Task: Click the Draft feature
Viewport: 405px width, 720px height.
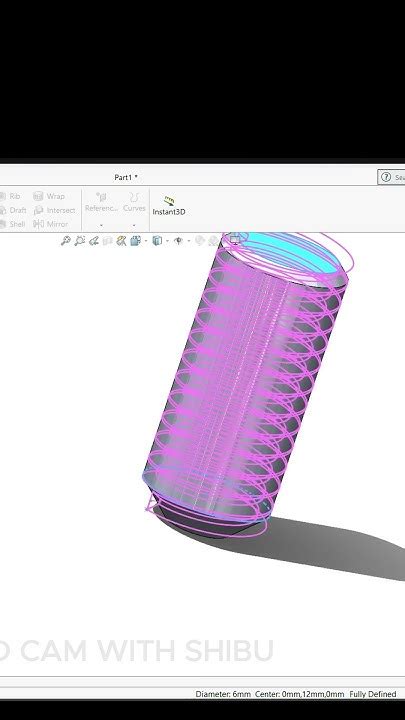Action: [x=13, y=210]
